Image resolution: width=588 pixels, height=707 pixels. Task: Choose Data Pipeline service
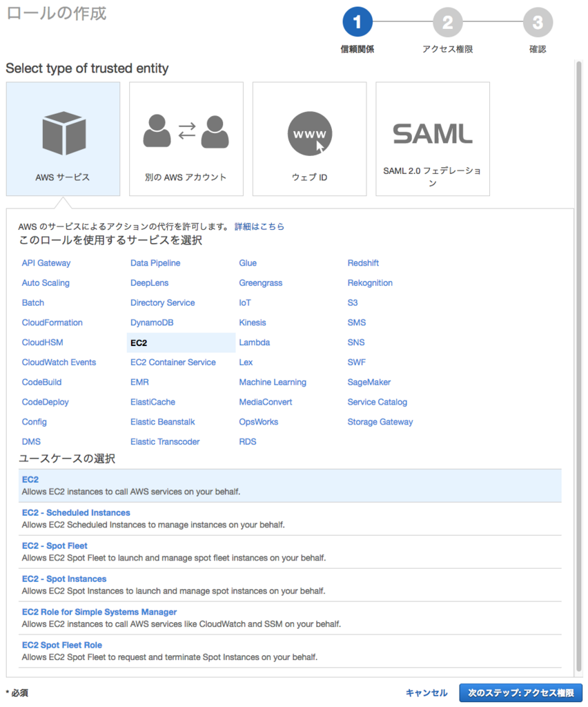click(155, 263)
